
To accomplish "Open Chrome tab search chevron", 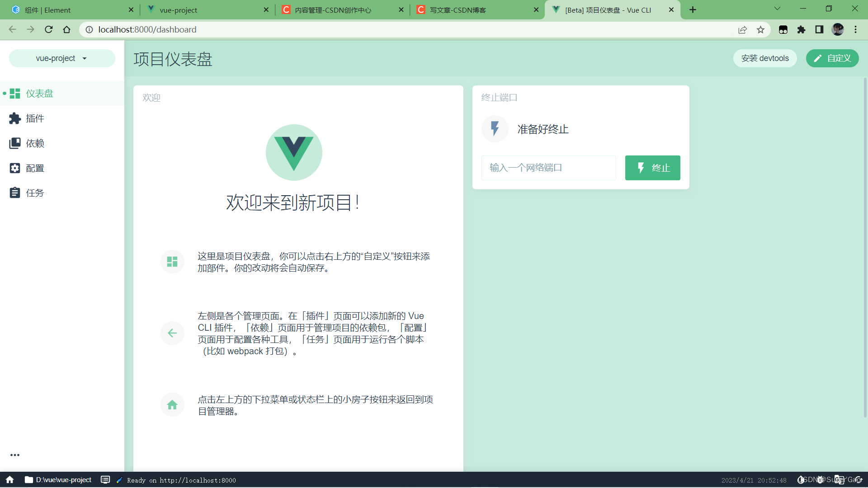I will click(x=777, y=9).
